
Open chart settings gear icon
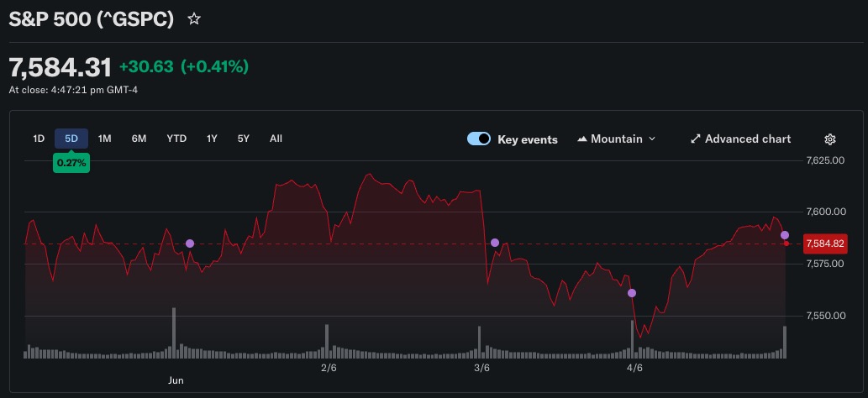[830, 139]
